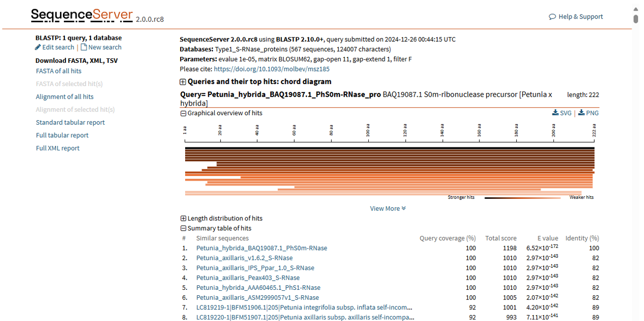The image size is (644, 321).
Task: Click the SequenceServer logo
Action: (x=82, y=16)
